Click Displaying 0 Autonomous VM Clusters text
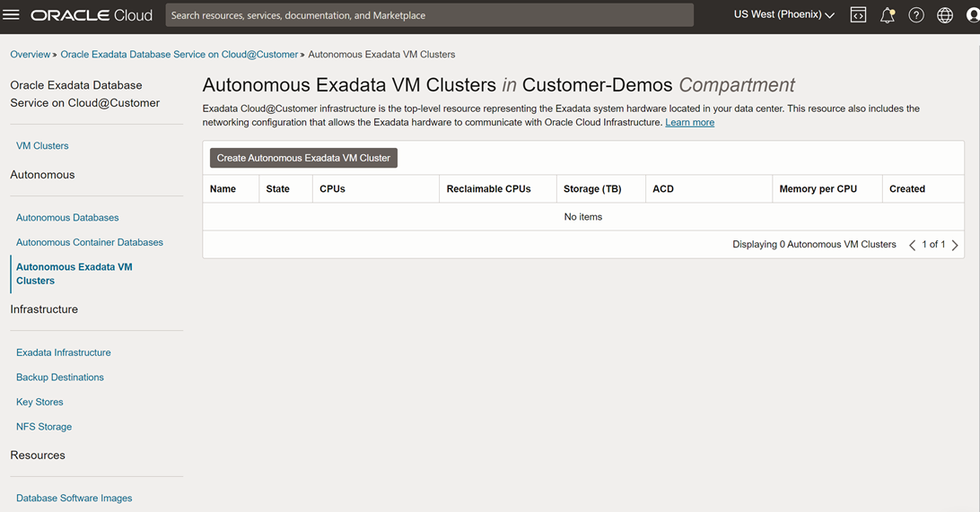The image size is (980, 512). tap(814, 244)
